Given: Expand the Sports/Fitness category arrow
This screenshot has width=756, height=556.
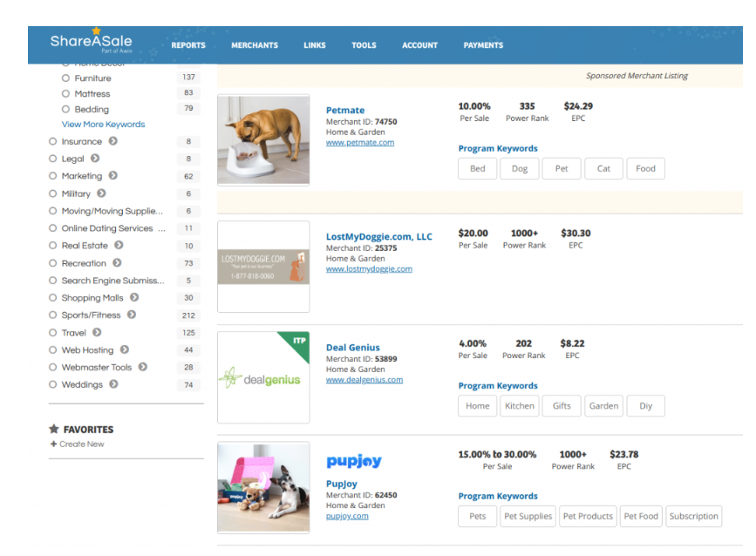Looking at the screenshot, I should coord(132,315).
